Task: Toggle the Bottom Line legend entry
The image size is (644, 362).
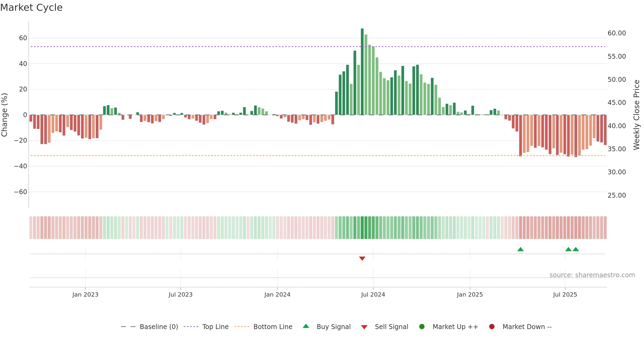Action: (264, 327)
